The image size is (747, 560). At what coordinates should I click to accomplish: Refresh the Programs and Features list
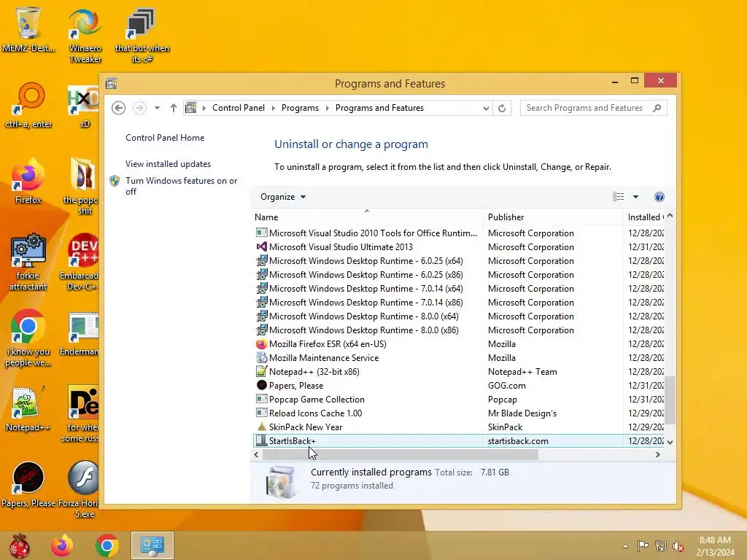click(502, 108)
